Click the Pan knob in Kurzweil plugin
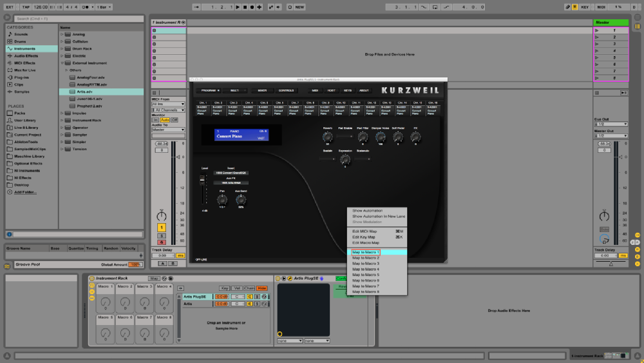 222,199
